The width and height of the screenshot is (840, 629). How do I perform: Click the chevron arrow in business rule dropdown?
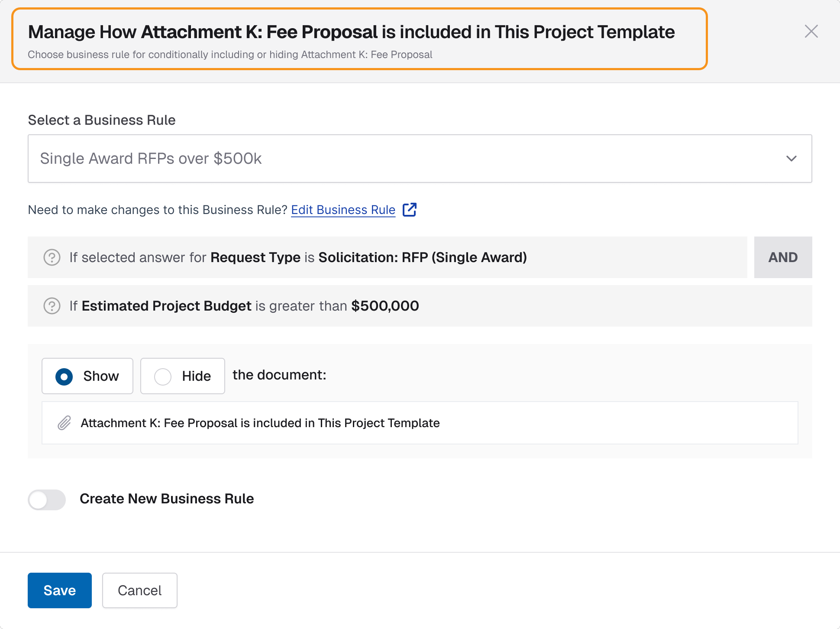tap(792, 159)
